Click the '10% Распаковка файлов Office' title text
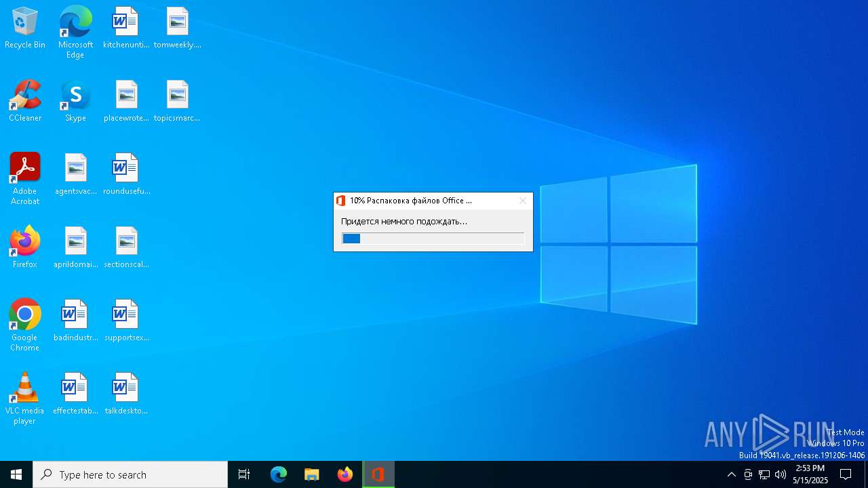The height and width of the screenshot is (488, 868). (x=410, y=201)
